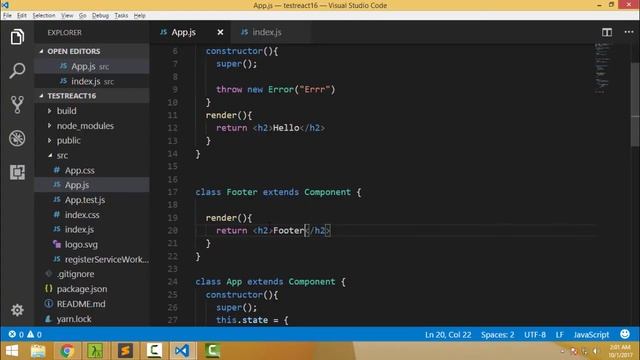Open the Extensions view
The image size is (640, 360).
coord(17,172)
